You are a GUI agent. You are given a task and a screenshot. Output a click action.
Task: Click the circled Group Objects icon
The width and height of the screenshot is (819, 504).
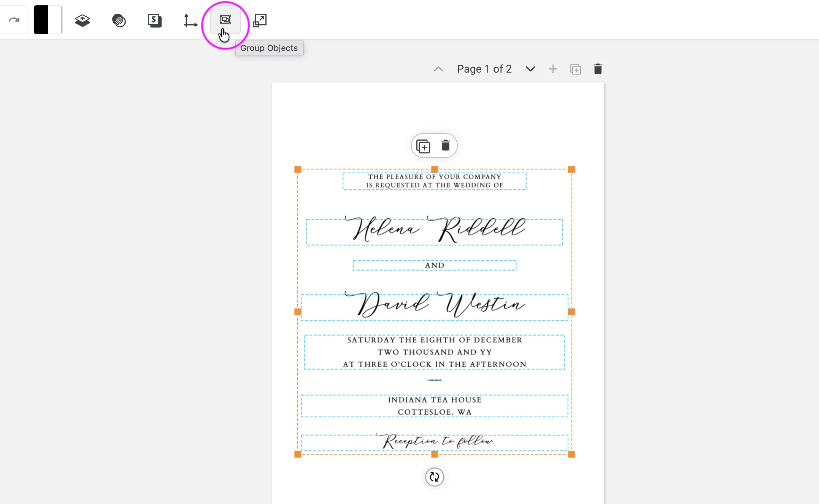225,20
